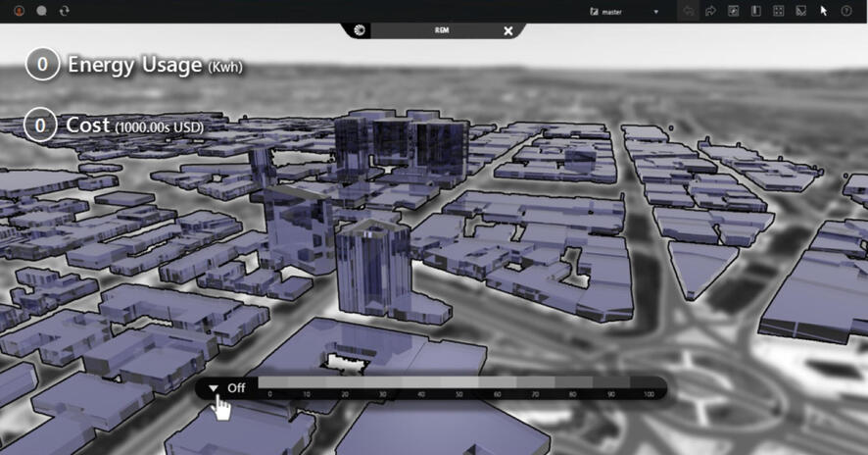Click the 50 mark on legend scale
Viewport: 868px width, 455px height.
(x=459, y=394)
